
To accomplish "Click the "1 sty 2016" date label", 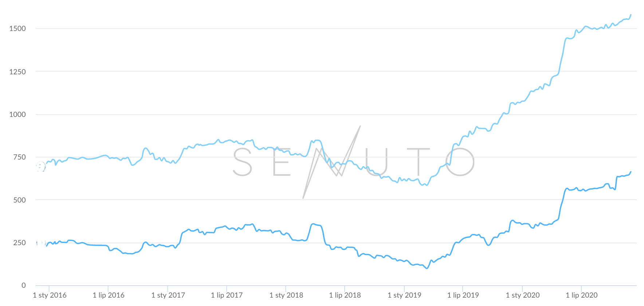I will (50, 295).
